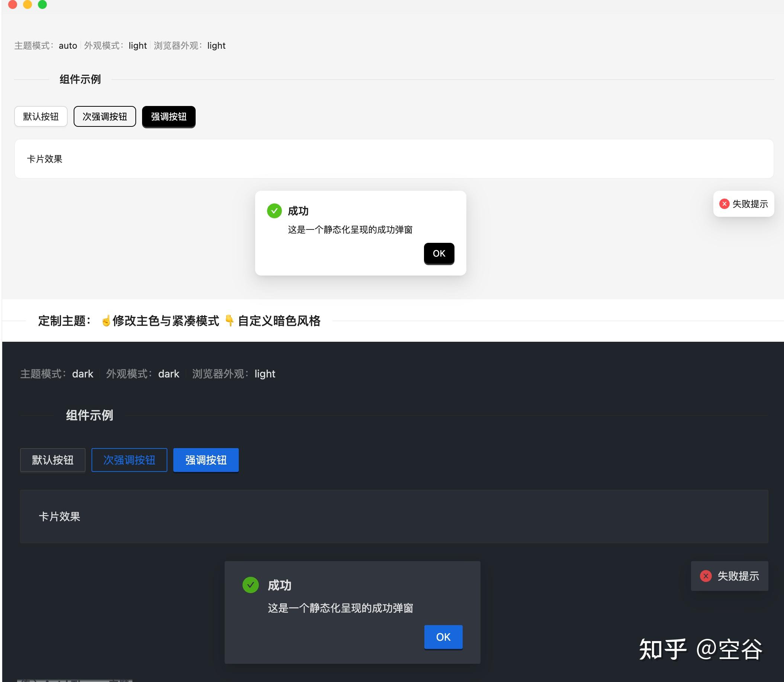784x682 pixels.
Task: Click the red error icon on the light 失败提示 toast
Action: pos(724,204)
